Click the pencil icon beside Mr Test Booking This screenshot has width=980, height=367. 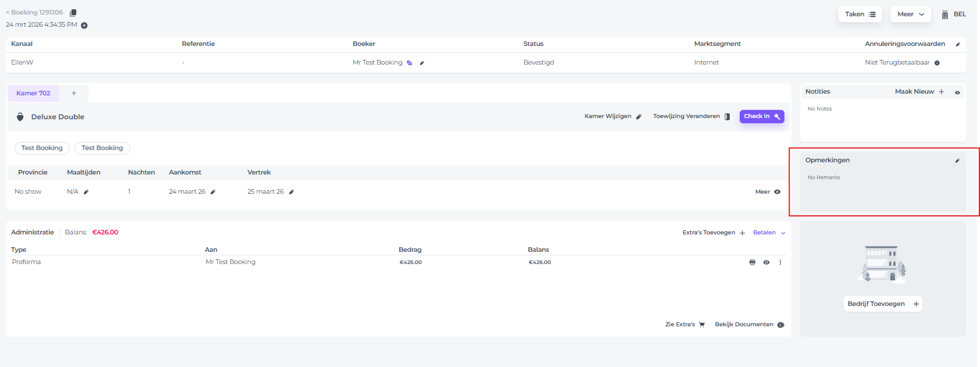coord(422,63)
